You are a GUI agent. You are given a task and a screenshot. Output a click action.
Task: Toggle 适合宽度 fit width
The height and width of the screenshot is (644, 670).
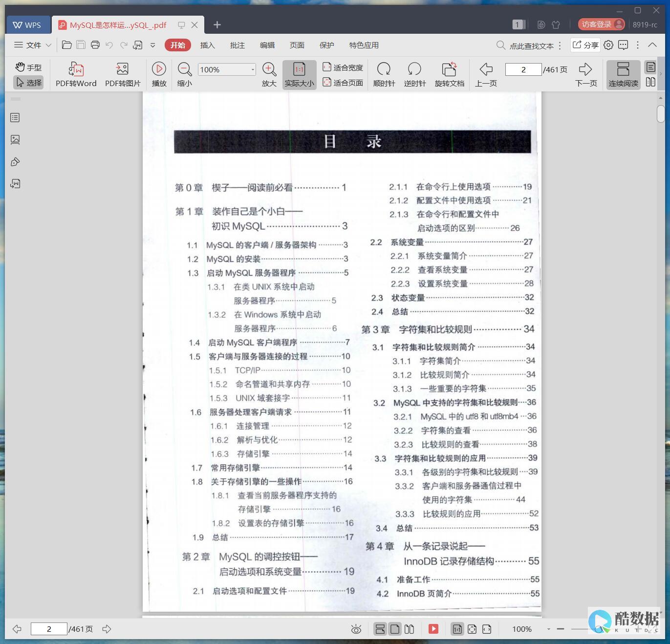click(343, 67)
